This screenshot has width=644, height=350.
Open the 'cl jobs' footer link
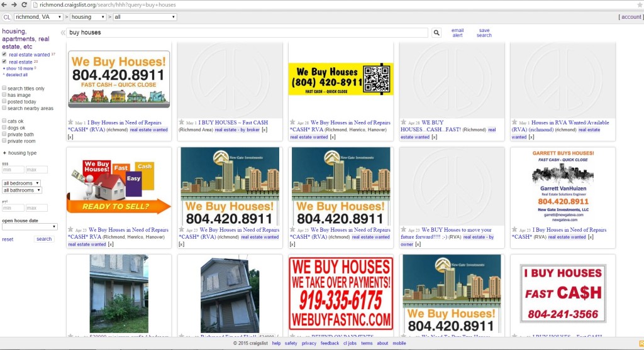click(350, 343)
